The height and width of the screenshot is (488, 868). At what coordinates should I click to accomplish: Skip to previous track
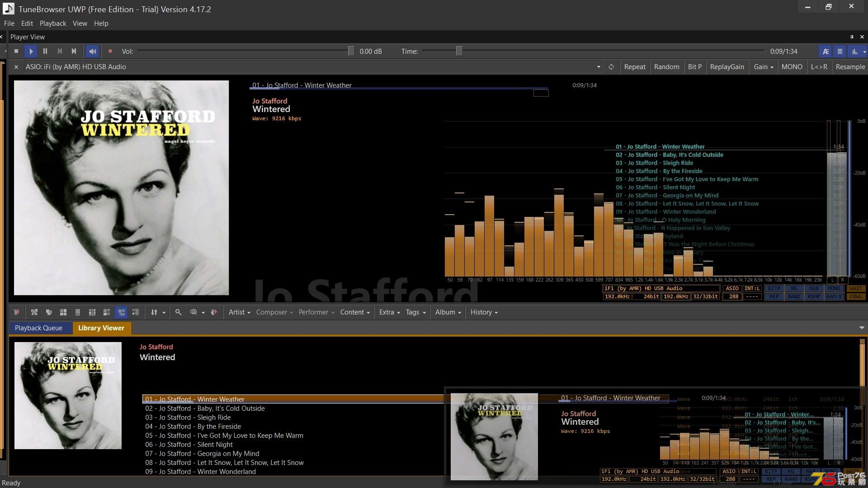point(60,52)
